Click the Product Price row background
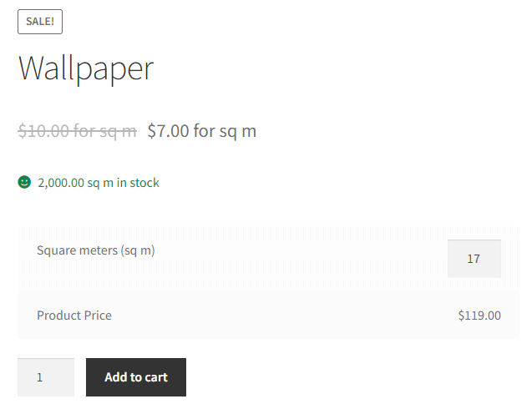The height and width of the screenshot is (409, 532). tap(268, 316)
